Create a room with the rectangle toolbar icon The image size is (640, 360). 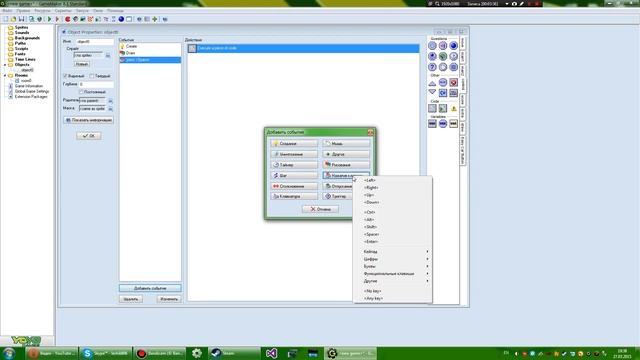pyautogui.click(x=129, y=19)
